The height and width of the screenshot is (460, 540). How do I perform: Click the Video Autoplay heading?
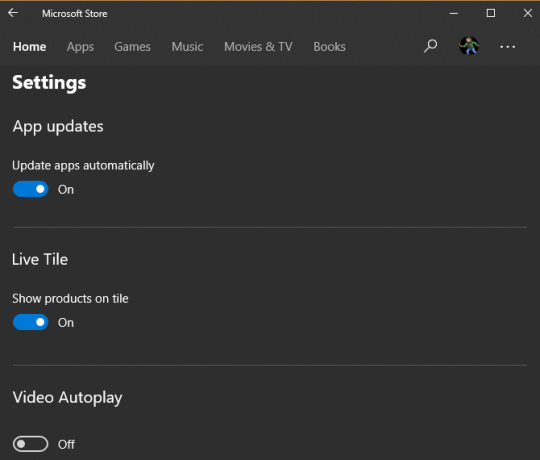coord(68,398)
